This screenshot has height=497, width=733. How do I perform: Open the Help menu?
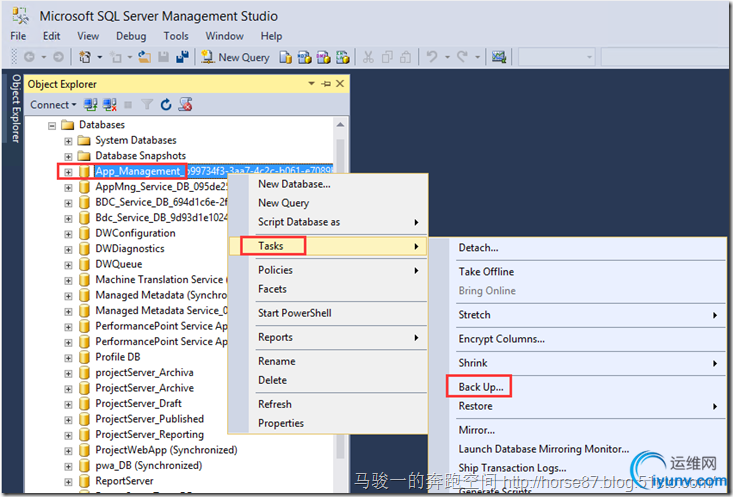(x=271, y=36)
